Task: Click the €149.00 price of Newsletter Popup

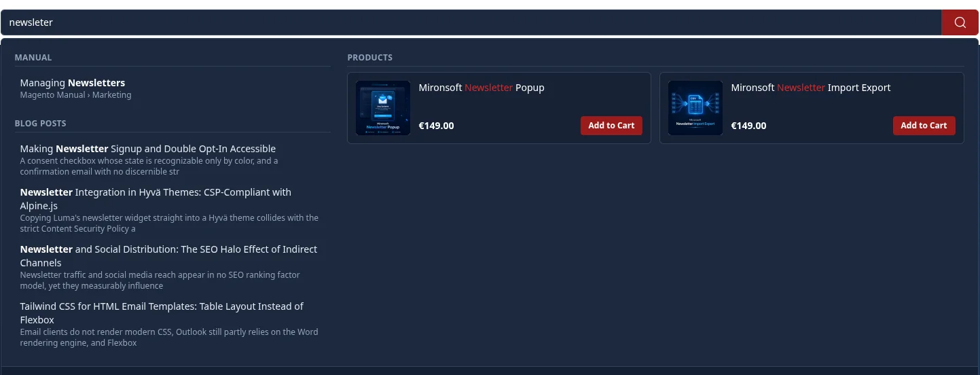Action: point(436,126)
